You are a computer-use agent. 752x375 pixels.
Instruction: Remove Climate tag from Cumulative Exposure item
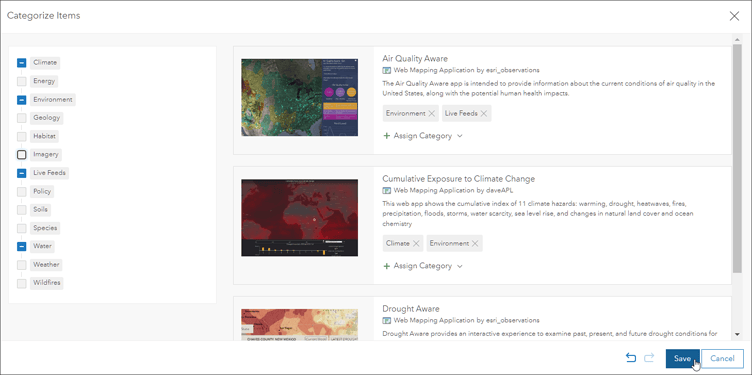pos(416,244)
